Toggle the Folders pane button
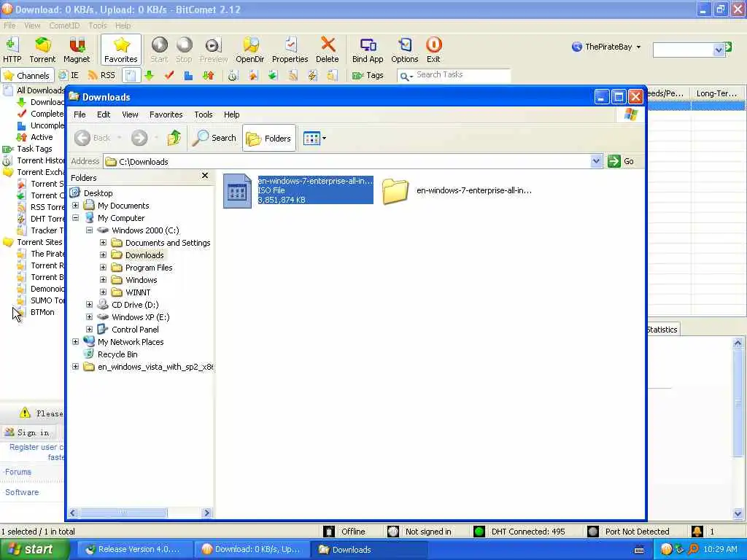Image resolution: width=747 pixels, height=560 pixels. click(x=269, y=138)
